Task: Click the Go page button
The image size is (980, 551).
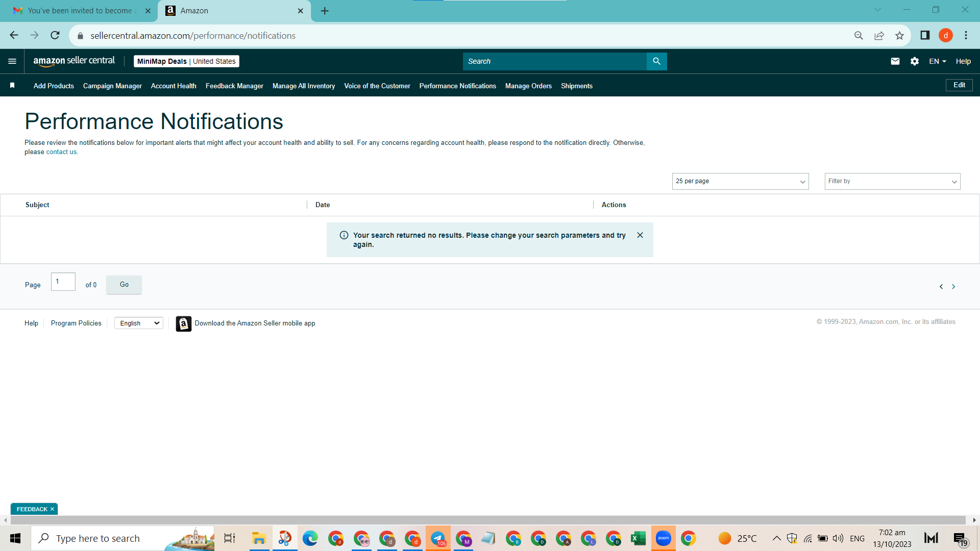Action: [124, 285]
